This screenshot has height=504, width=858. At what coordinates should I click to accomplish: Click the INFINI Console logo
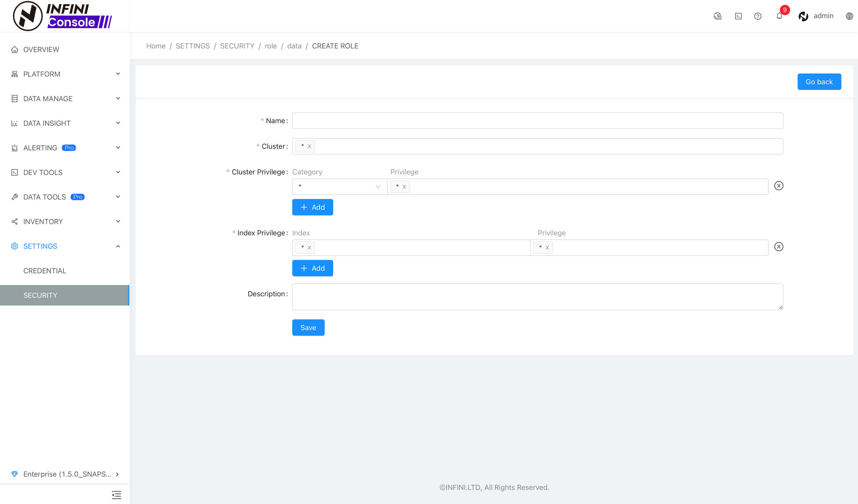(62, 16)
